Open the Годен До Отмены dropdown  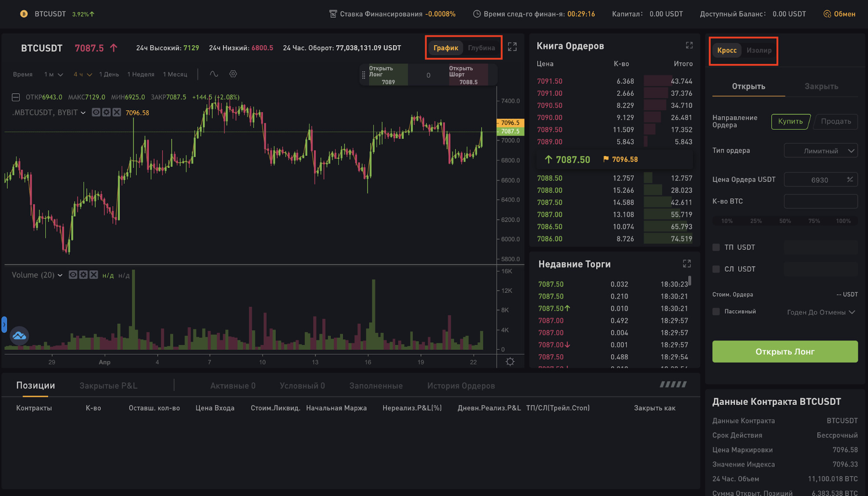[821, 312]
